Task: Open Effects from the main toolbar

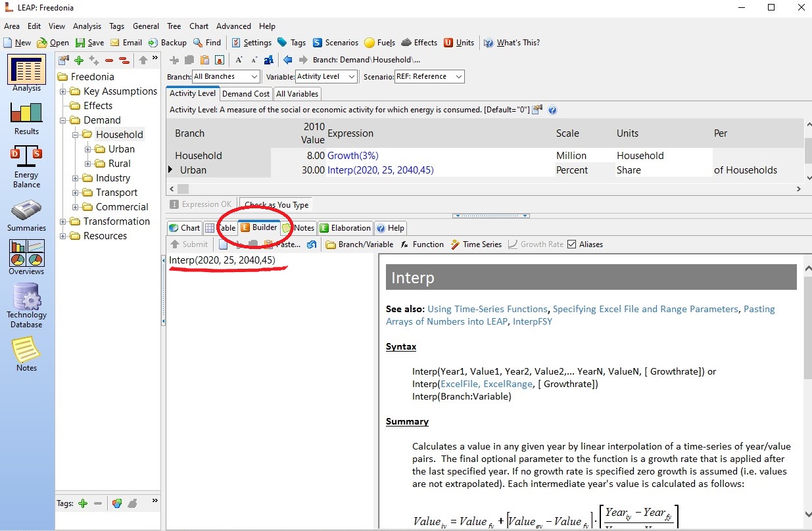Action: point(419,43)
